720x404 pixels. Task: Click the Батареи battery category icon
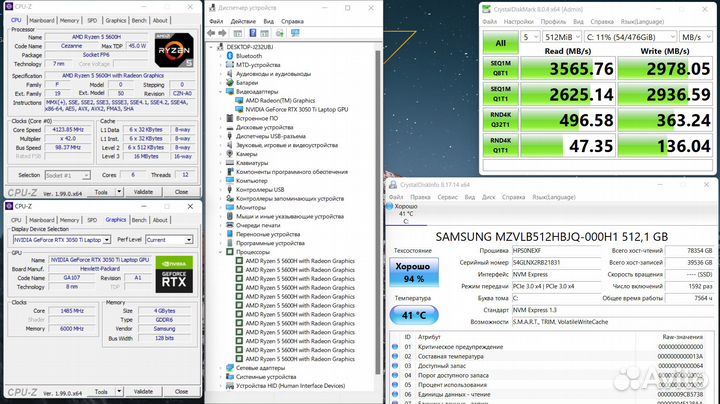(x=230, y=83)
